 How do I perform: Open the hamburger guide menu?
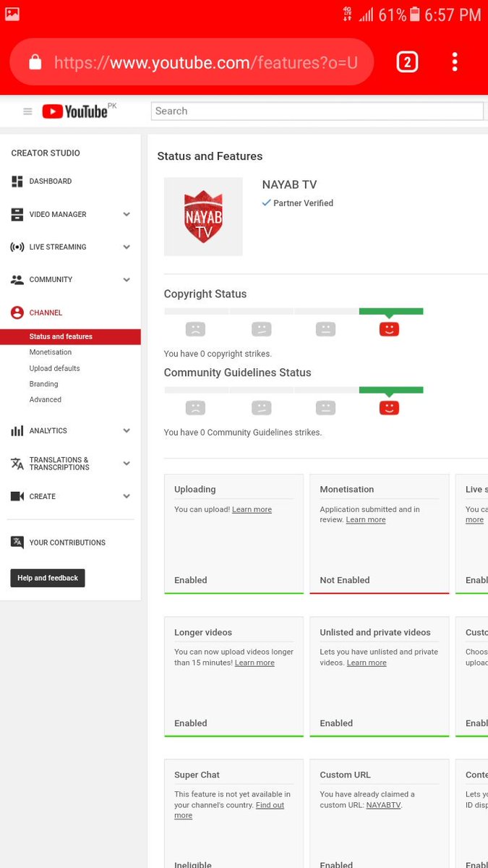tap(27, 111)
